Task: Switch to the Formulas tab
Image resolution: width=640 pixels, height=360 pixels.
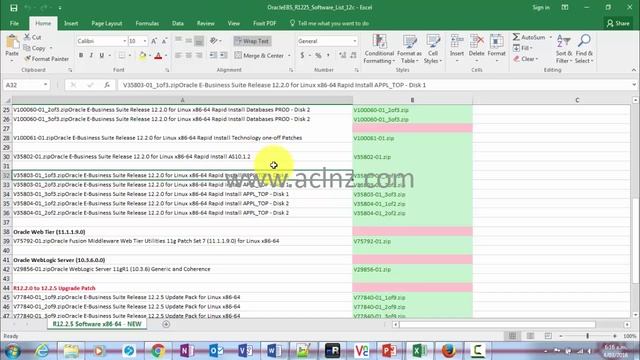Action: (147, 23)
